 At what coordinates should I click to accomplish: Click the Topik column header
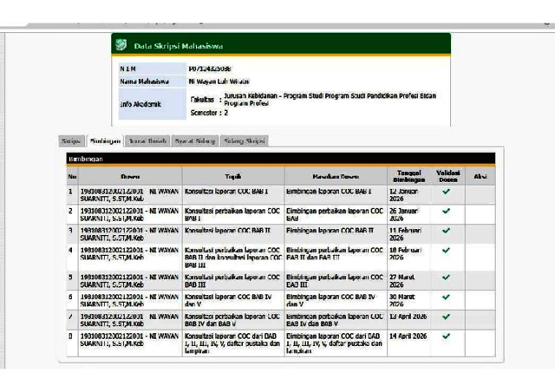[x=233, y=176]
